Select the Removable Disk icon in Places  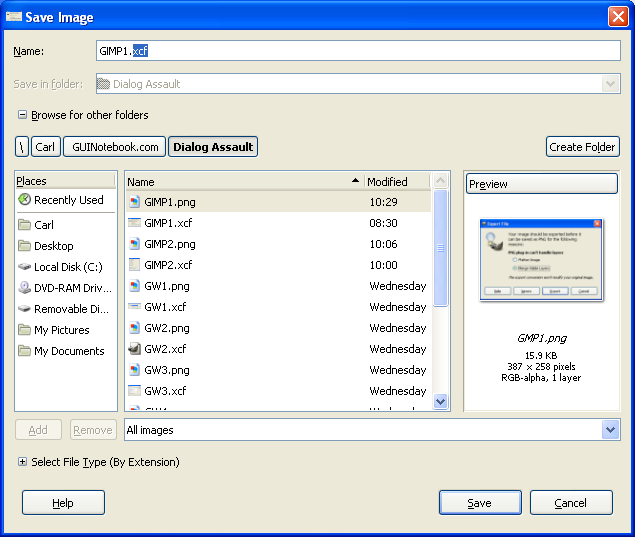(x=24, y=309)
